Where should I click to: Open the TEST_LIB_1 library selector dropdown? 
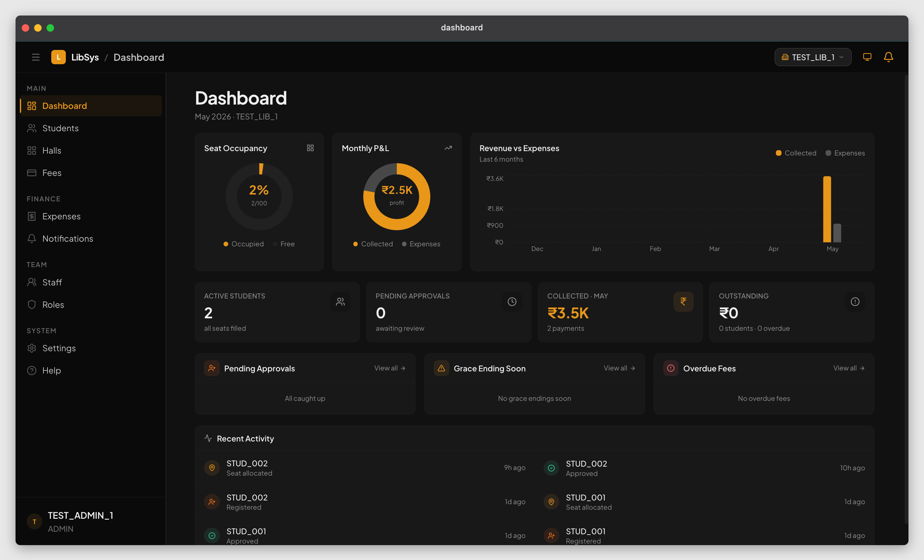click(x=813, y=57)
